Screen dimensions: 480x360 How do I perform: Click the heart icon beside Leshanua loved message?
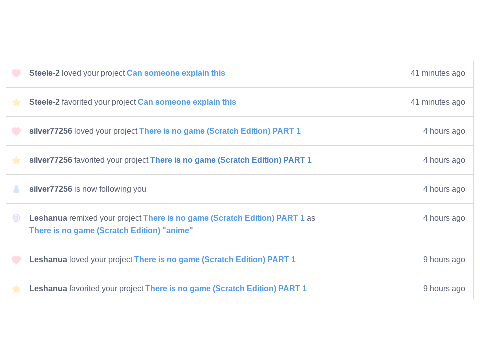coord(16,259)
